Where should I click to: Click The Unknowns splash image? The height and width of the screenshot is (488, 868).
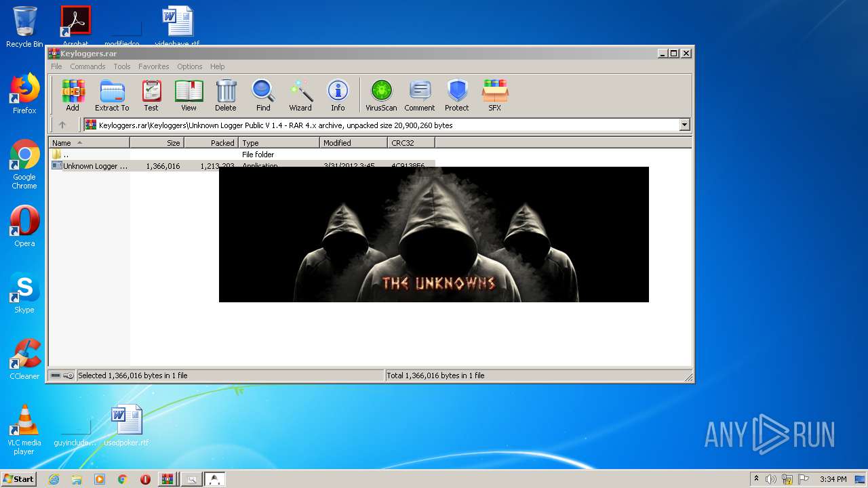point(434,235)
